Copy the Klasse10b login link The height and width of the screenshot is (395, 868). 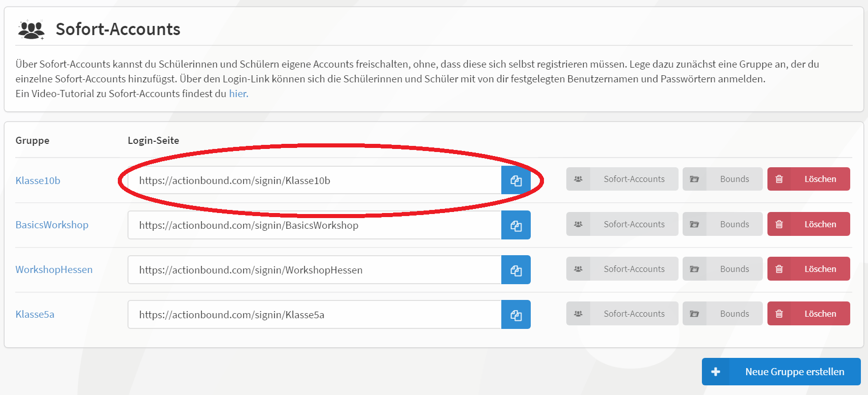(x=516, y=180)
